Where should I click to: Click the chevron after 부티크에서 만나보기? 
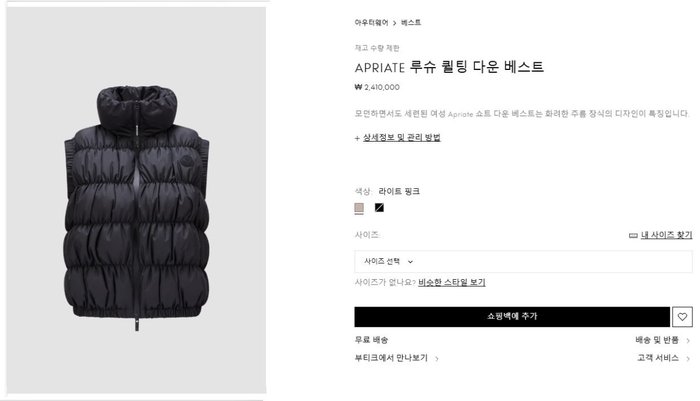point(437,358)
